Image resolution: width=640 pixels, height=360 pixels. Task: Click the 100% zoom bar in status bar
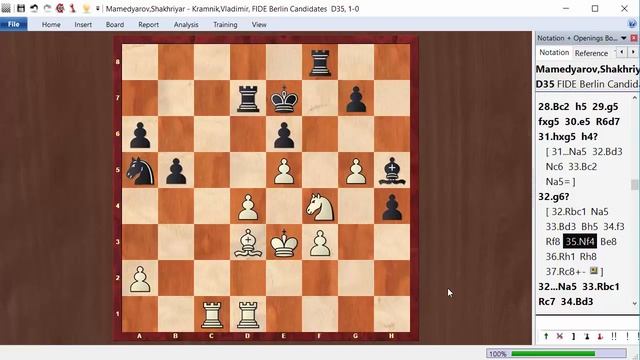click(x=556, y=353)
